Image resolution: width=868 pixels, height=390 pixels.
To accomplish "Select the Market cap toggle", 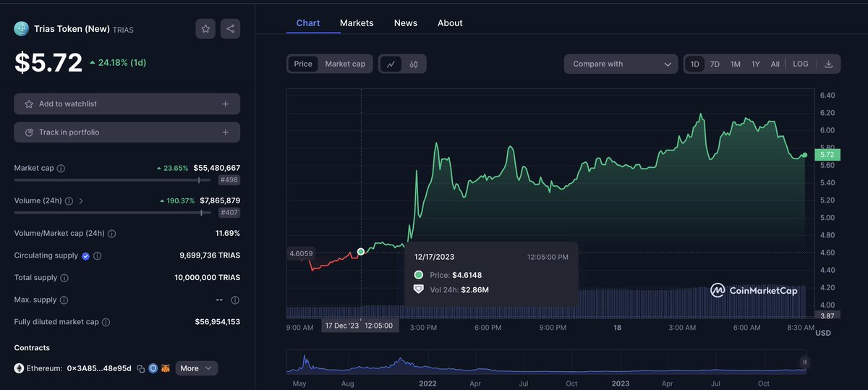I will (345, 64).
